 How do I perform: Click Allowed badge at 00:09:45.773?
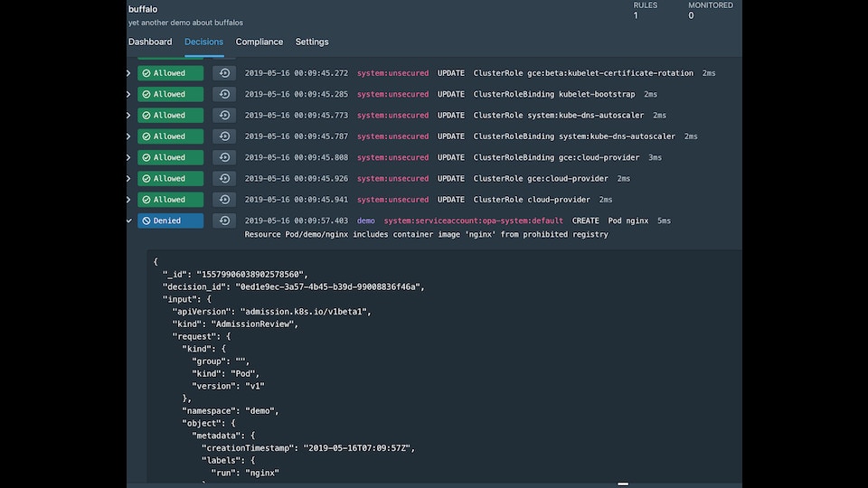(x=171, y=115)
